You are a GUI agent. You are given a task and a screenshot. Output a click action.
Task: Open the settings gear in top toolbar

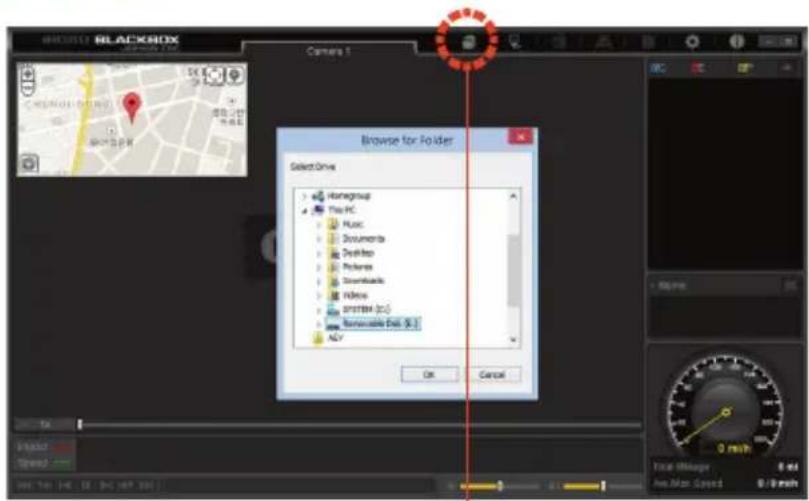coord(692,41)
